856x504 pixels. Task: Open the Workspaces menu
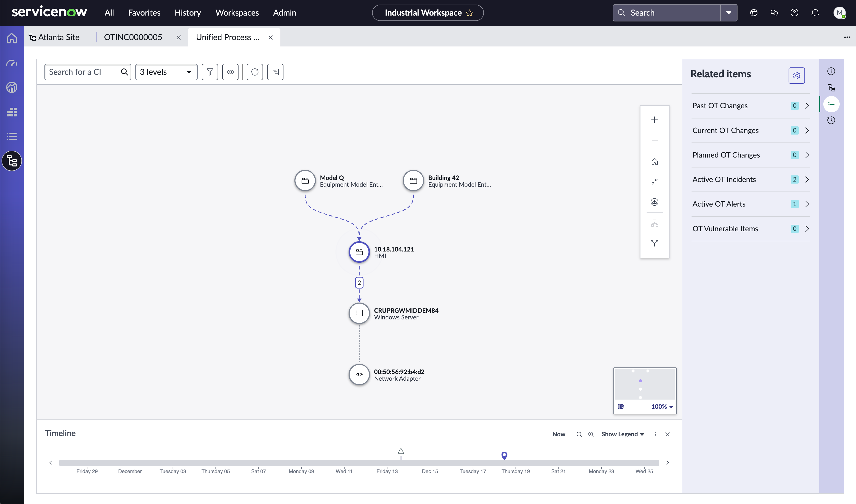tap(237, 13)
